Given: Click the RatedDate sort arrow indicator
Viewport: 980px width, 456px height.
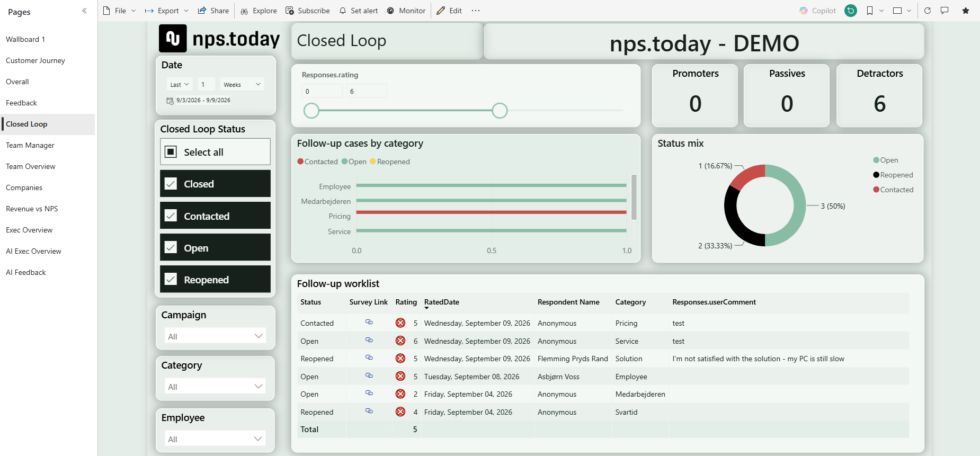Looking at the screenshot, I should (426, 308).
